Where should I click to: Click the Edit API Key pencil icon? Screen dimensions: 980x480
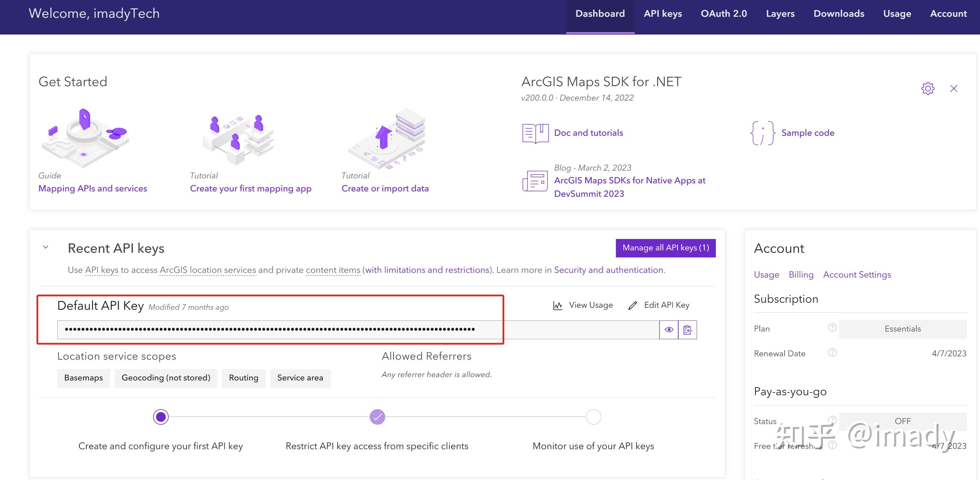click(x=632, y=305)
